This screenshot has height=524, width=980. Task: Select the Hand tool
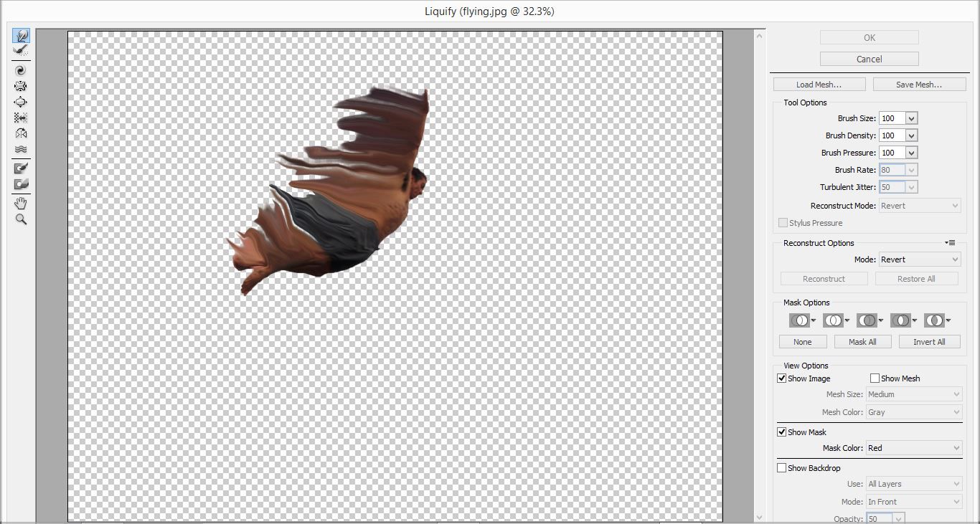(x=21, y=204)
